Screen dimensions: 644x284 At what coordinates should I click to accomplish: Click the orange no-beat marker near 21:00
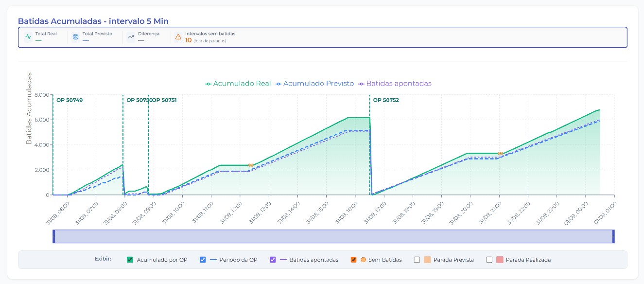coord(500,154)
